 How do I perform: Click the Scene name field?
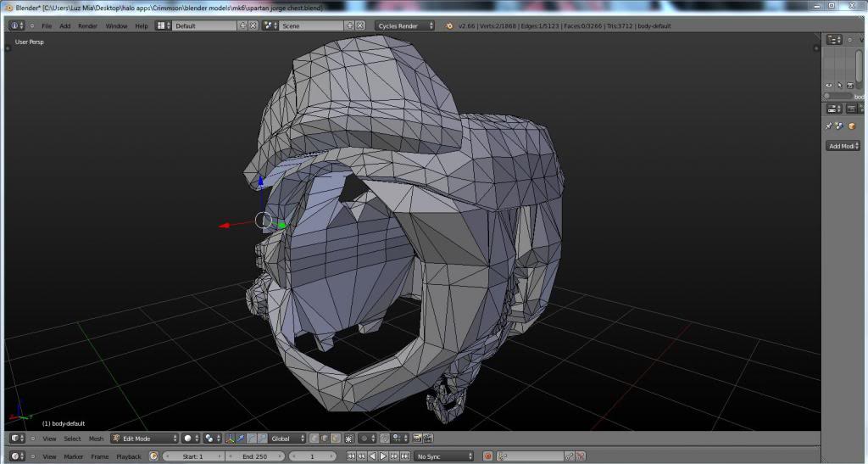(312, 26)
